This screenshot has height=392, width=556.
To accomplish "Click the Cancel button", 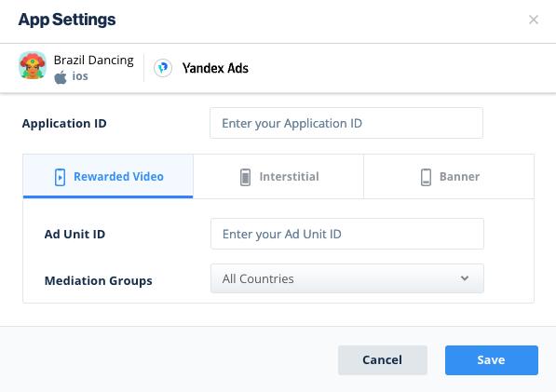I will click(383, 360).
